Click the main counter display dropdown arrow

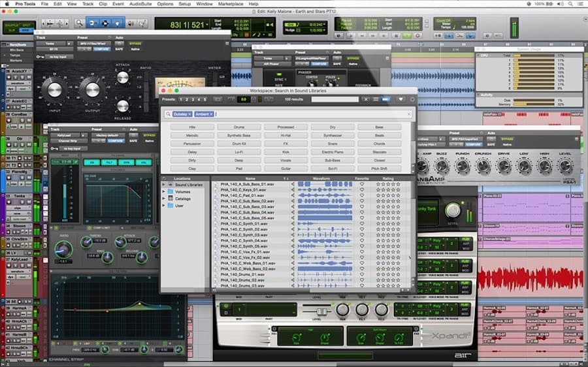(x=207, y=25)
